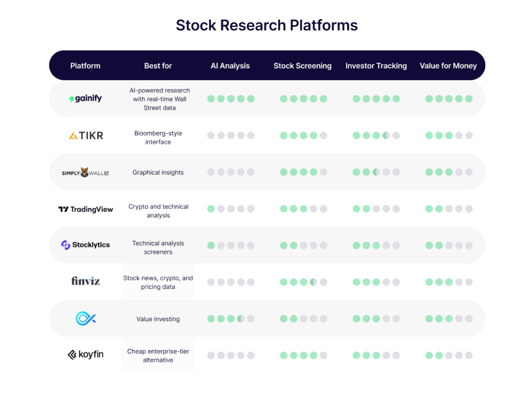The width and height of the screenshot is (532, 397).
Task: Click finviz's AI Analysis rating dots
Action: [x=231, y=282]
